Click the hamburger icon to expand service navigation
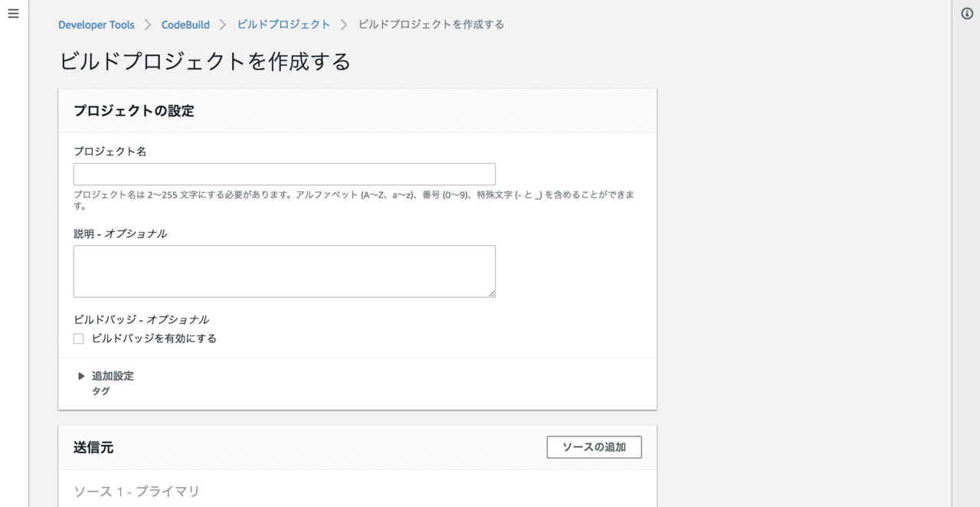The image size is (980, 507). pyautogui.click(x=13, y=13)
